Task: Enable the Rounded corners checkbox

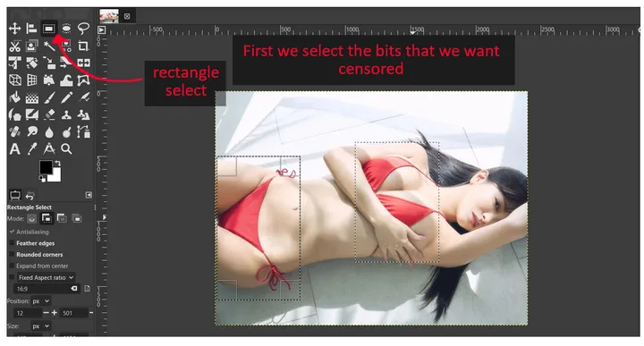Action: pos(12,255)
